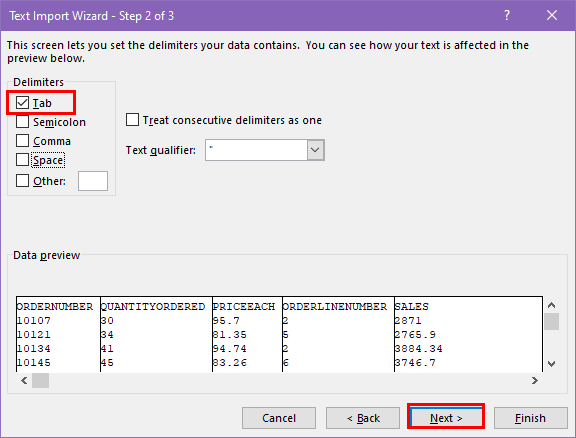Viewport: 576px width, 438px height.
Task: Click price value 95.7 in preview
Action: click(x=226, y=320)
